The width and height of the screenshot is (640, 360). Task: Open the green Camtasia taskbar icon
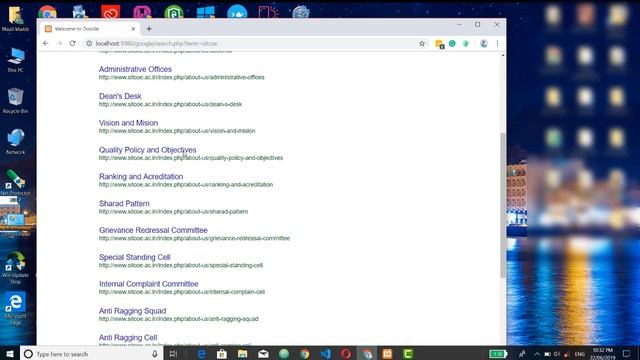[x=408, y=354]
